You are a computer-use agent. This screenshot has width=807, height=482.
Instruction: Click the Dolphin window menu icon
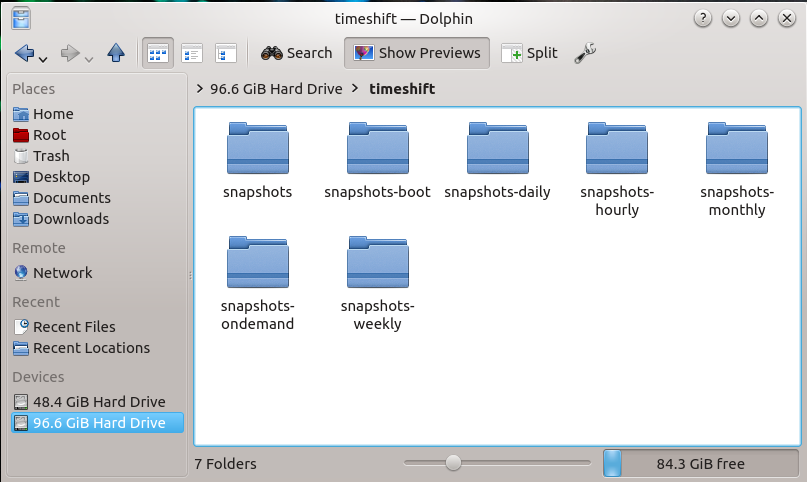point(21,19)
